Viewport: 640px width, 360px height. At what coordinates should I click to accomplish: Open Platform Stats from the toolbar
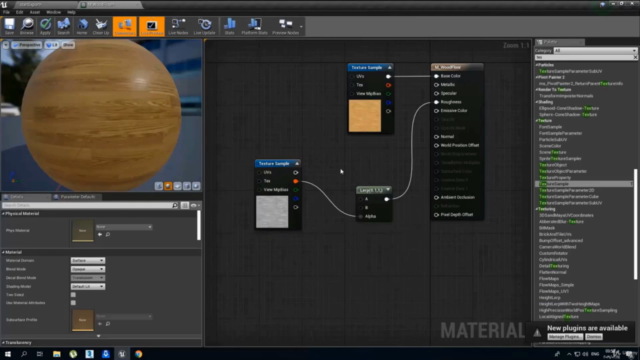[x=254, y=27]
